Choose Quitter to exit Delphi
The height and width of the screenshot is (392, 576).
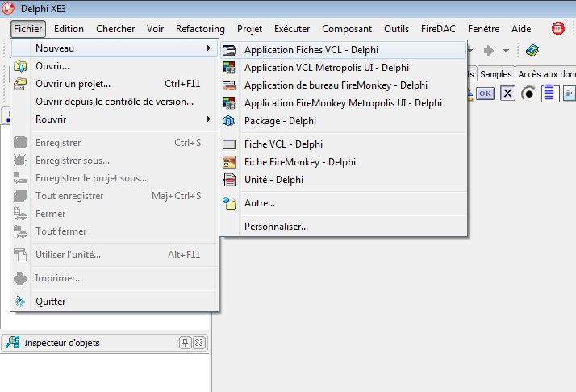coord(115,302)
